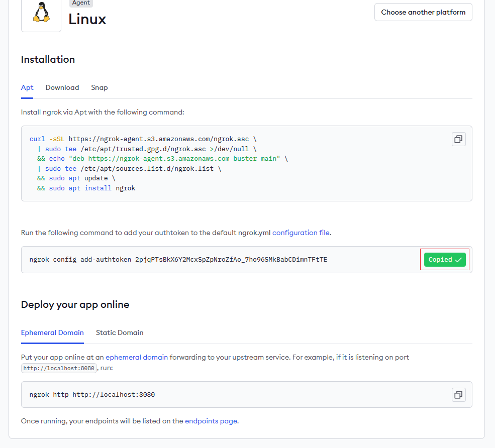Image resolution: width=495 pixels, height=448 pixels.
Task: Click the Installation heading
Action: coord(48,60)
